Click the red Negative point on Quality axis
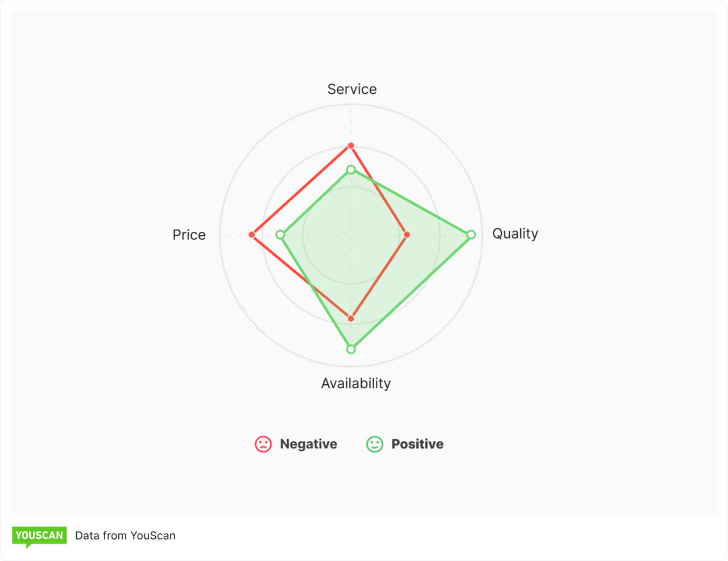728x561 pixels. [407, 235]
